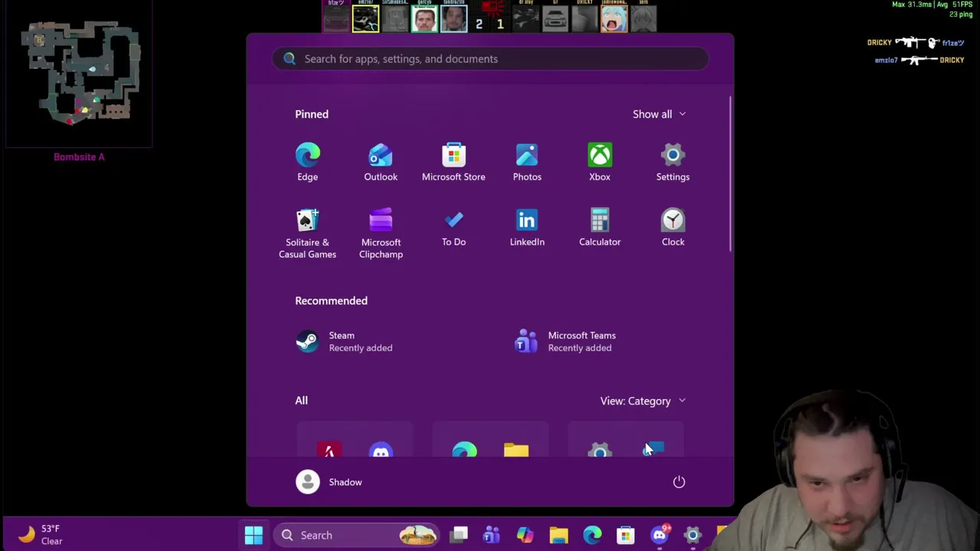Viewport: 980px width, 551px height.
Task: Click the Discord icon in the All list
Action: point(381,450)
